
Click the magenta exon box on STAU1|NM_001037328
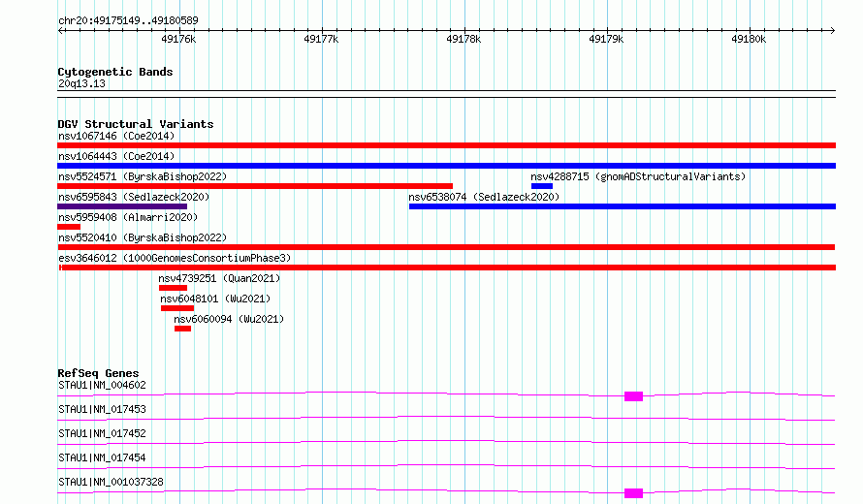point(633,493)
